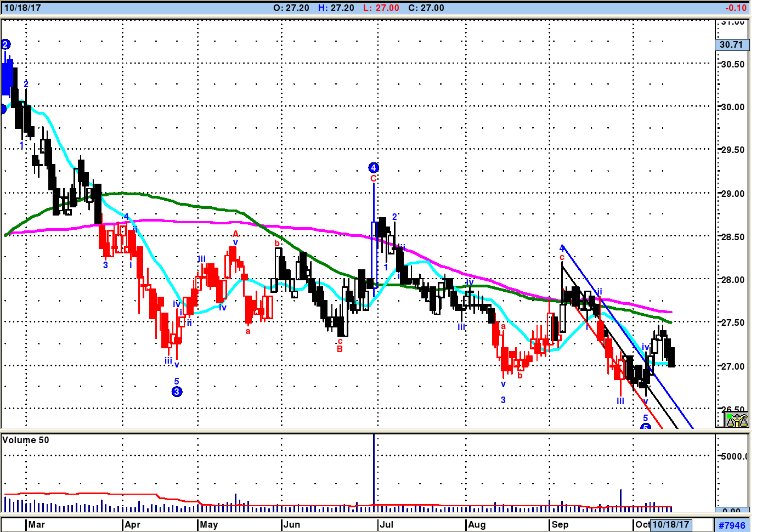The width and height of the screenshot is (768, 532).
Task: Click the 27.00 price axis label
Action: (x=733, y=366)
